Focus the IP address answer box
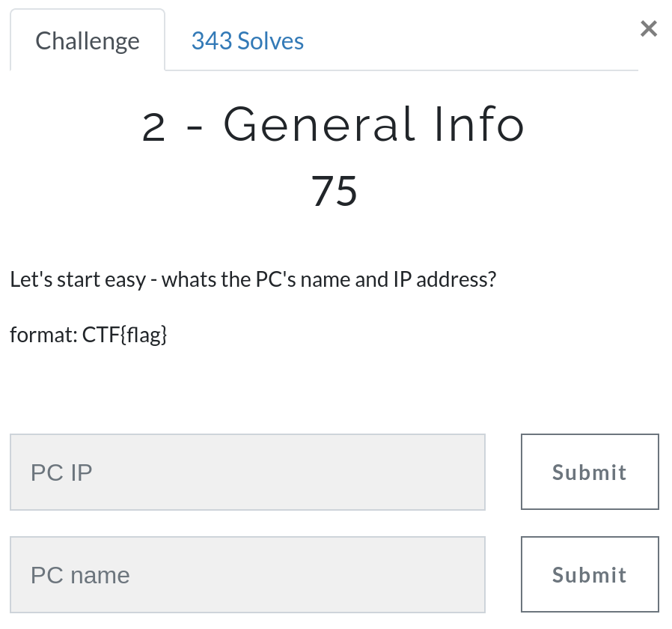 click(248, 472)
